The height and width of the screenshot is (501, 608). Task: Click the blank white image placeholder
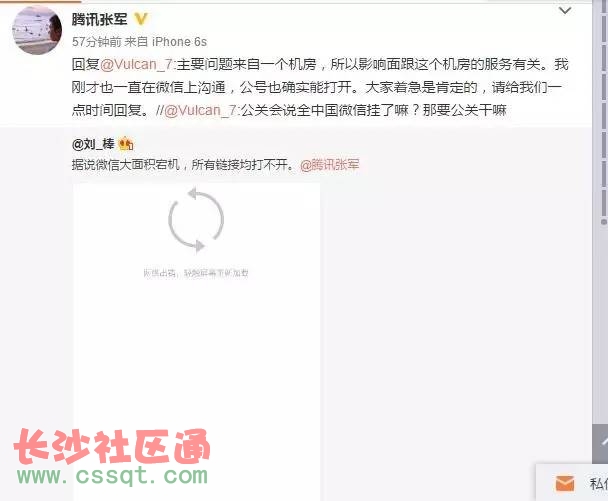(x=197, y=341)
